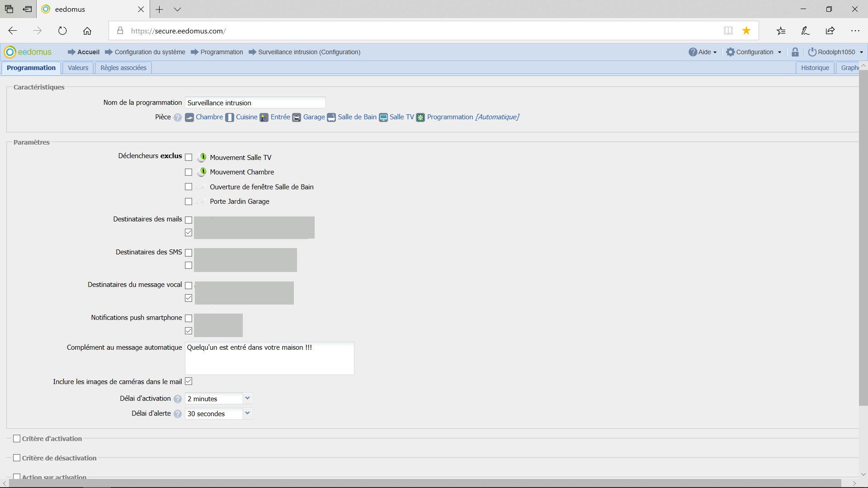The image size is (868, 488).
Task: Switch to the Valeurs tab
Action: click(78, 68)
